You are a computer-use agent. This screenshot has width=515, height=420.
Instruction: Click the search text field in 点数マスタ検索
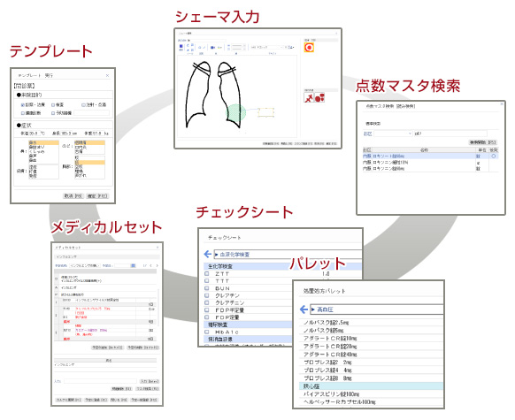[450, 134]
